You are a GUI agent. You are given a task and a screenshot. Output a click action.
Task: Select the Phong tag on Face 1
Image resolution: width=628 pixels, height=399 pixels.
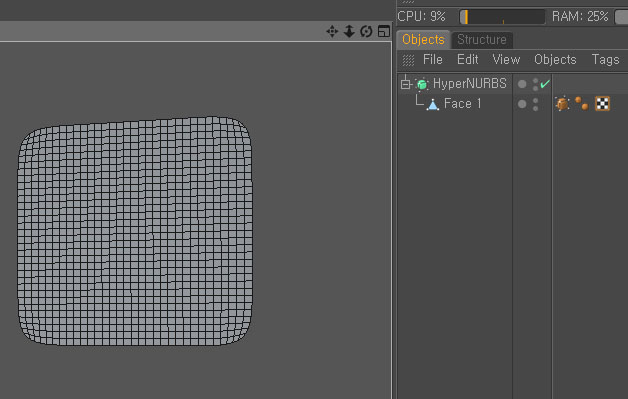(x=562, y=104)
